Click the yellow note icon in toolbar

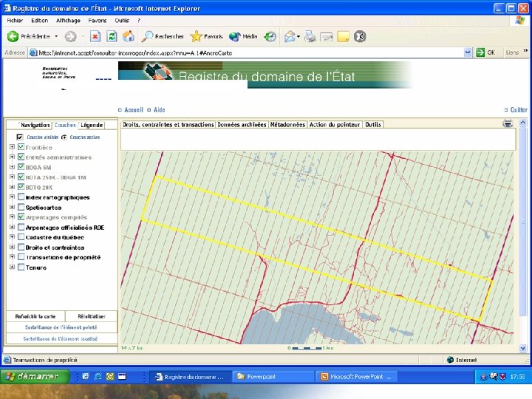343,36
